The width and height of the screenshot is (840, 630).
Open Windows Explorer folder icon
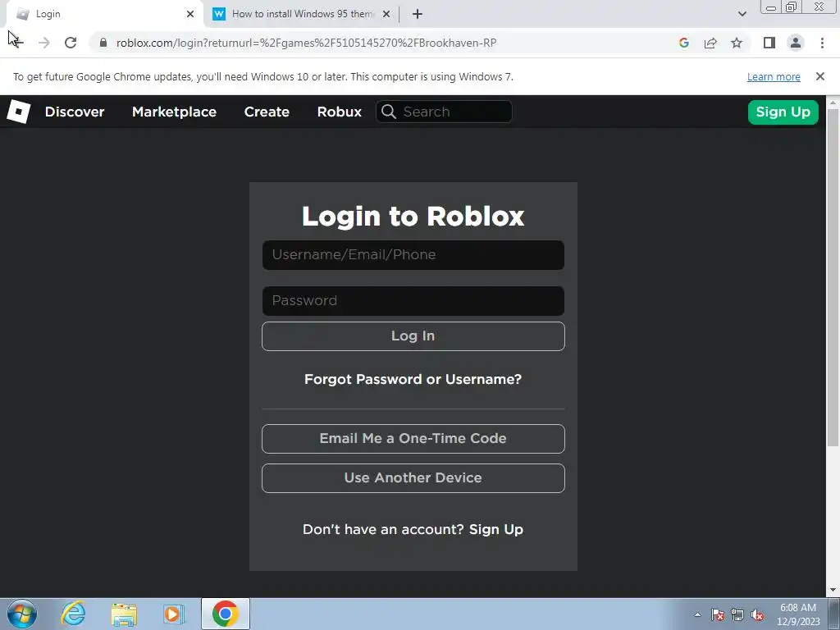tap(124, 614)
